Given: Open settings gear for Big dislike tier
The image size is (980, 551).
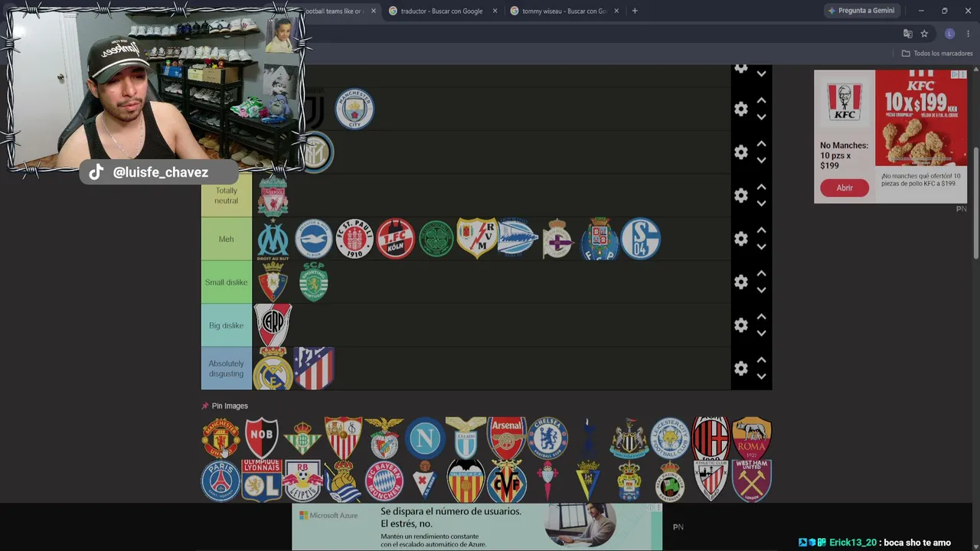Looking at the screenshot, I should click(740, 325).
